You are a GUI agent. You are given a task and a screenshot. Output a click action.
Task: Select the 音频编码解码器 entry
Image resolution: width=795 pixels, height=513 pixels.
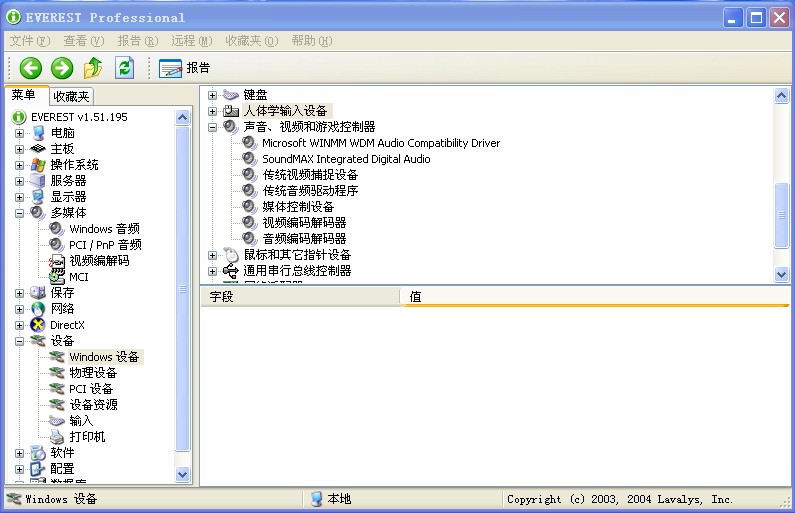click(304, 239)
